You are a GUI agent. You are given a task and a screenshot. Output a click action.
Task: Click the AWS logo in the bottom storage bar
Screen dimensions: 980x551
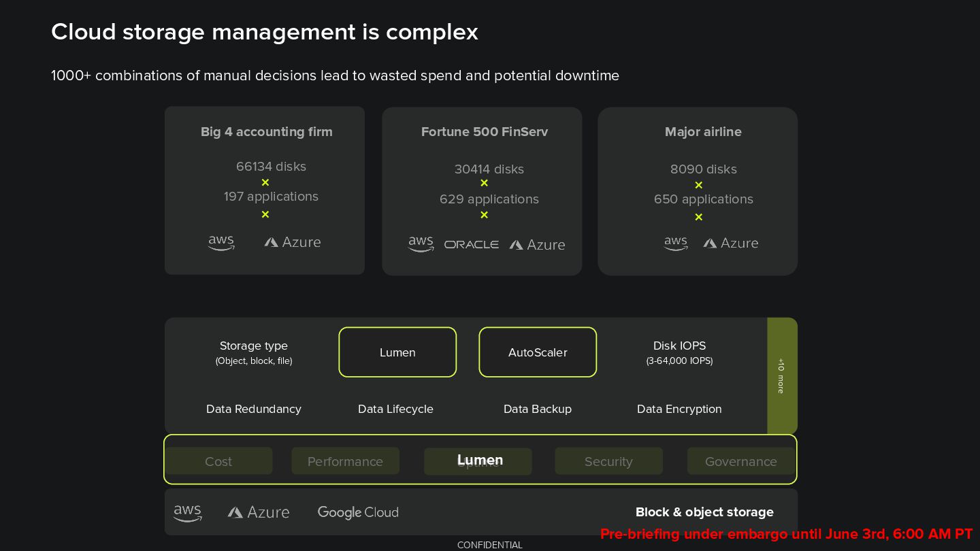tap(187, 513)
